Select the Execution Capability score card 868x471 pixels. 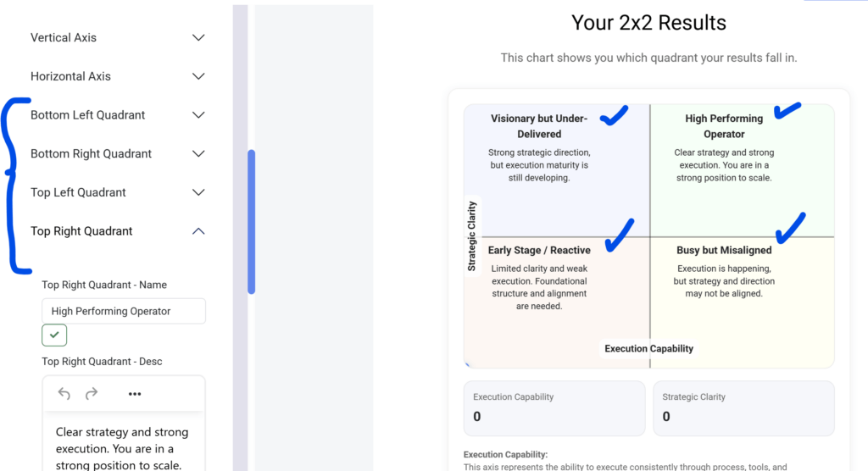[554, 408]
